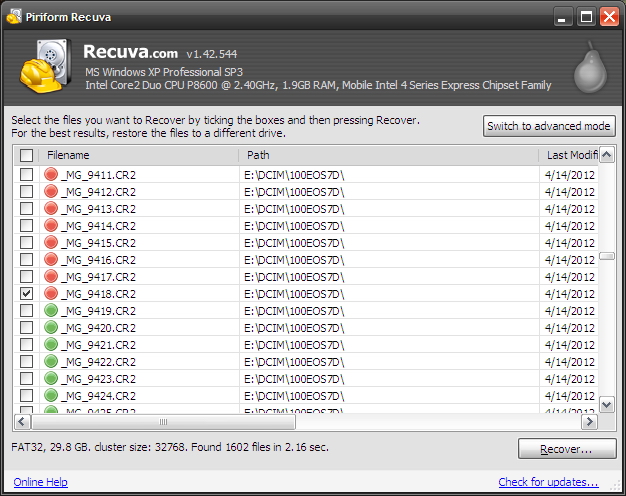Screen dimensions: 626x496
Task: Click red status dot for _MG_9411.CR2
Action: [x=51, y=174]
